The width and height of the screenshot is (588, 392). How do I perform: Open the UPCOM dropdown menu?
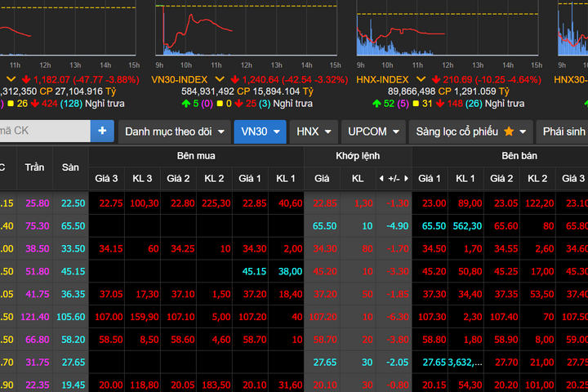(x=373, y=131)
